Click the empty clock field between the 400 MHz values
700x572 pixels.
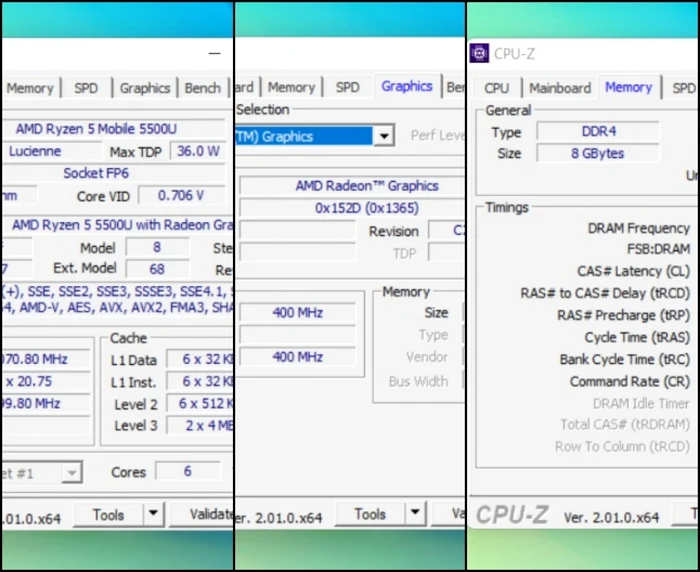point(298,334)
